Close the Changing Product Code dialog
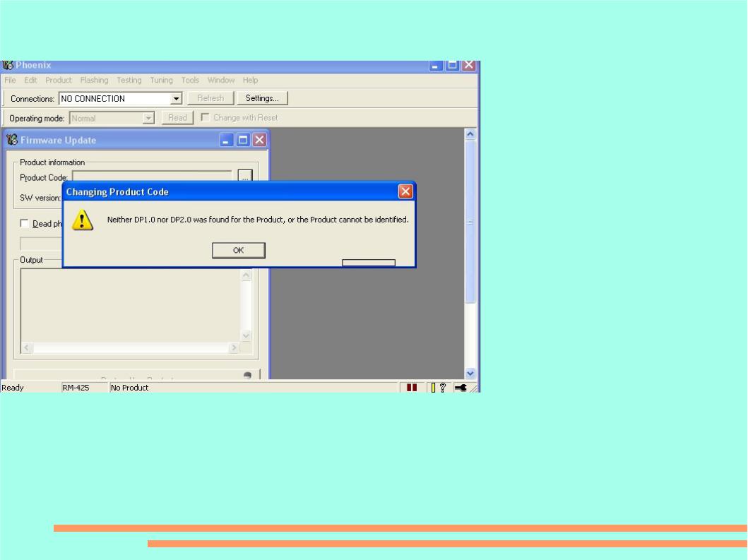748x560 pixels. (x=405, y=191)
